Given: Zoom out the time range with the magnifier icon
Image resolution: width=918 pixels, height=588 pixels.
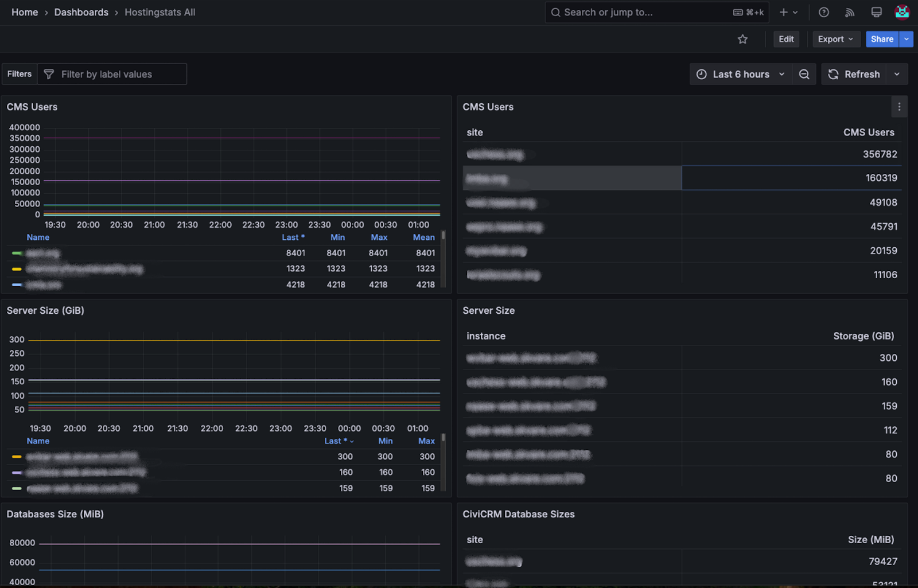Looking at the screenshot, I should point(804,74).
